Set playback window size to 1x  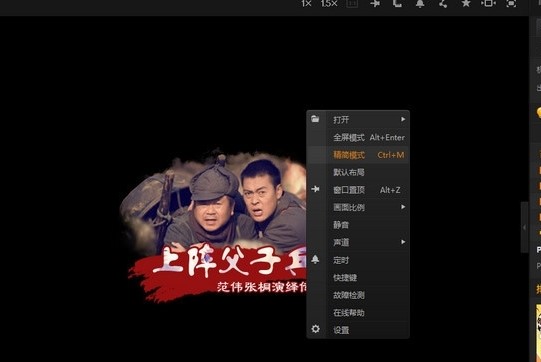point(306,3)
